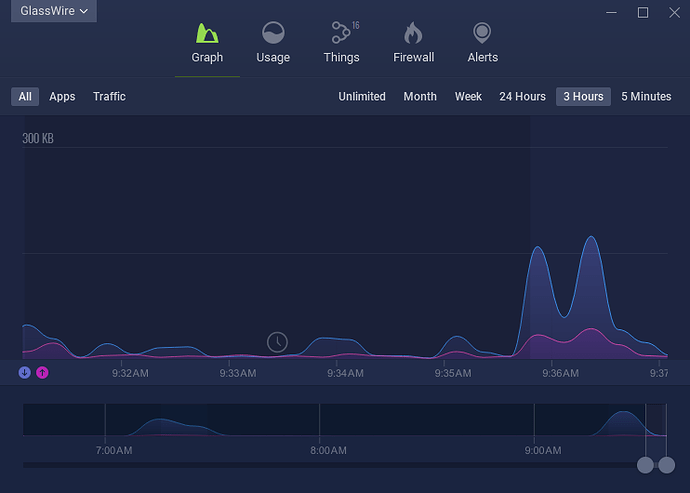This screenshot has width=690, height=493.
Task: Switch to the Traffic filter tab
Action: (x=109, y=97)
